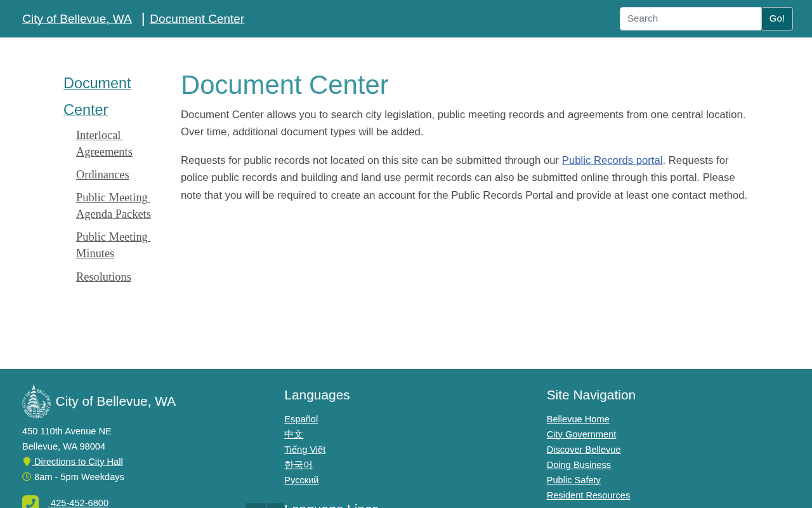Click the City of Bellevue, WA footer title
This screenshot has height=508, width=812.
click(115, 401)
